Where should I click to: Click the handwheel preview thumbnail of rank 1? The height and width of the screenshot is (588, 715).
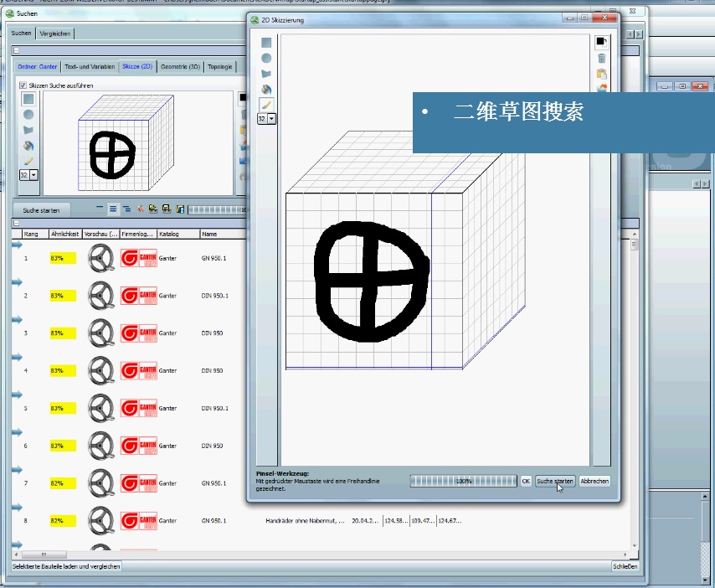point(101,258)
